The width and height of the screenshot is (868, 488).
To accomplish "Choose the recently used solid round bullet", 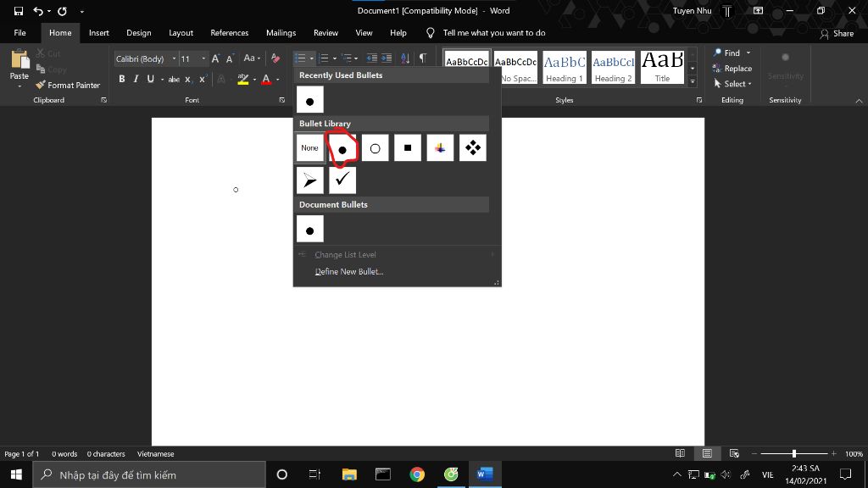I will pos(310,100).
